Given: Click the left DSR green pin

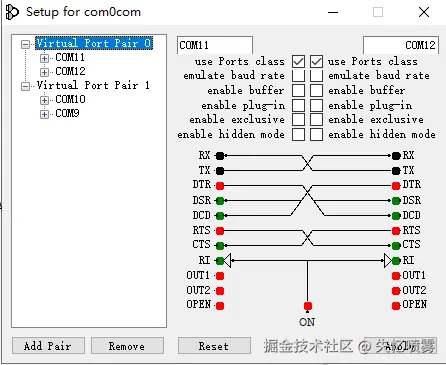Looking at the screenshot, I should (x=220, y=201).
